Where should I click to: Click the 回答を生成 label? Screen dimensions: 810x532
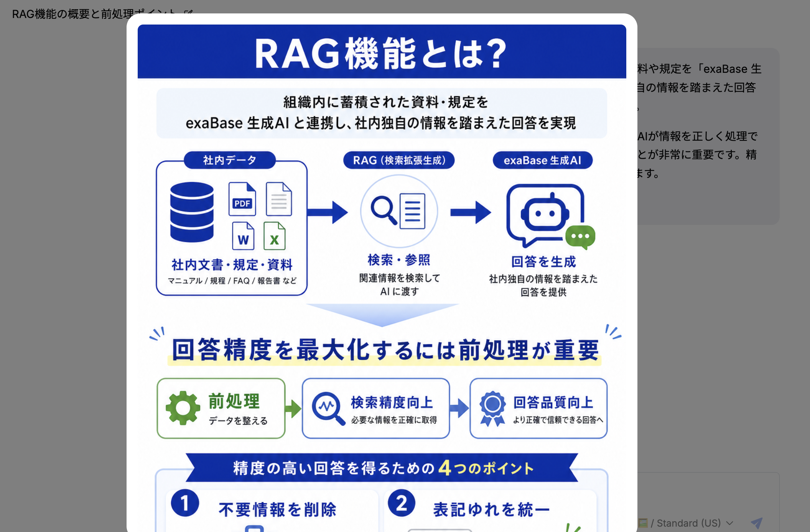point(543,262)
